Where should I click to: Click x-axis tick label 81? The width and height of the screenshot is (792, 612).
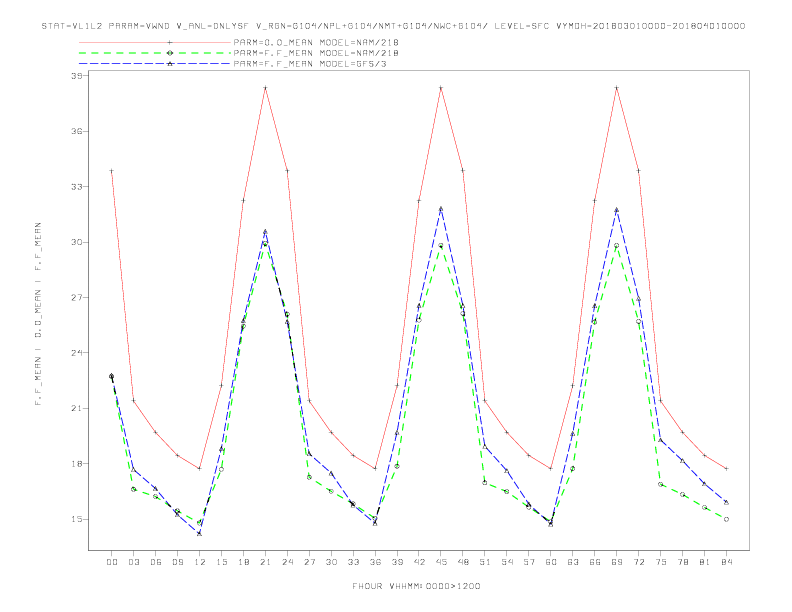click(x=705, y=562)
